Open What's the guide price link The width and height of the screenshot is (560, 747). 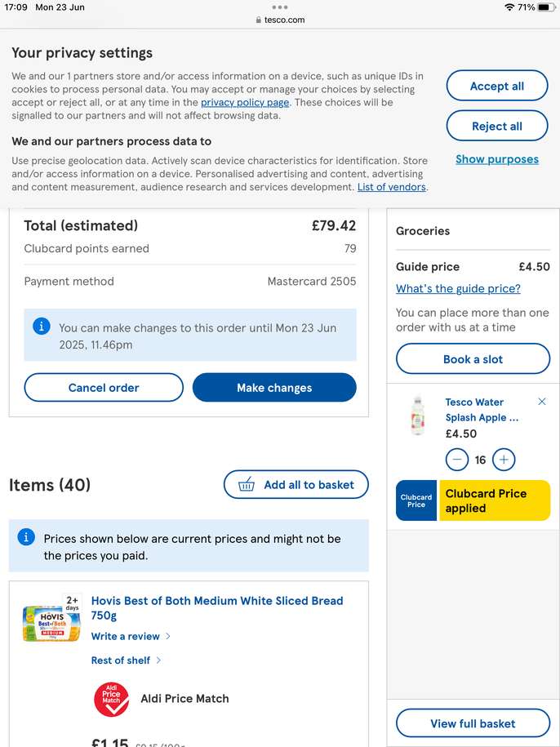click(458, 288)
